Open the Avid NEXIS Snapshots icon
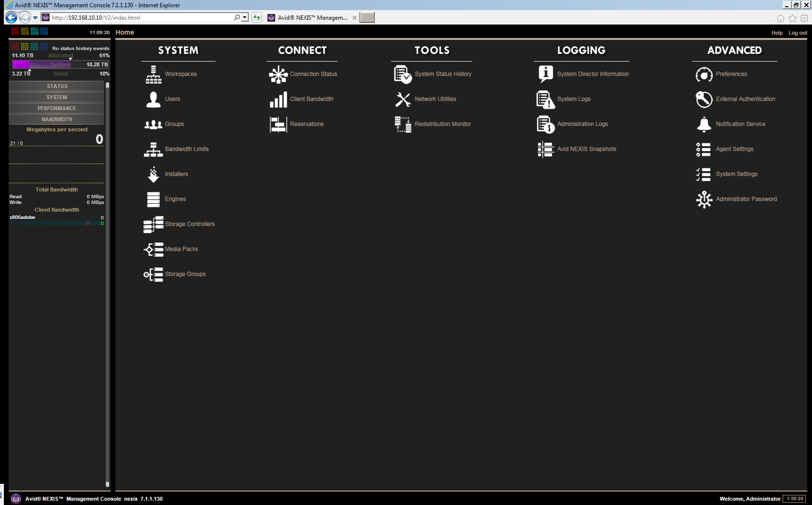812x505 pixels. click(546, 149)
